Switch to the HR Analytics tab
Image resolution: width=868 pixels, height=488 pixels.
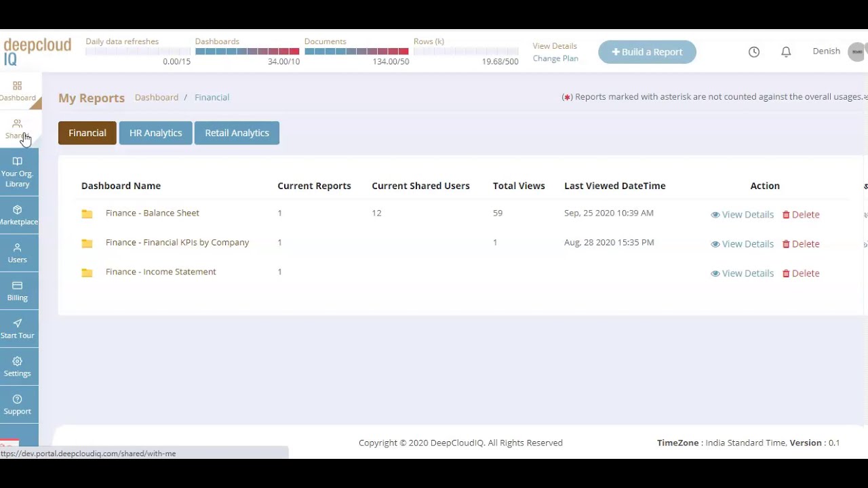[156, 133]
